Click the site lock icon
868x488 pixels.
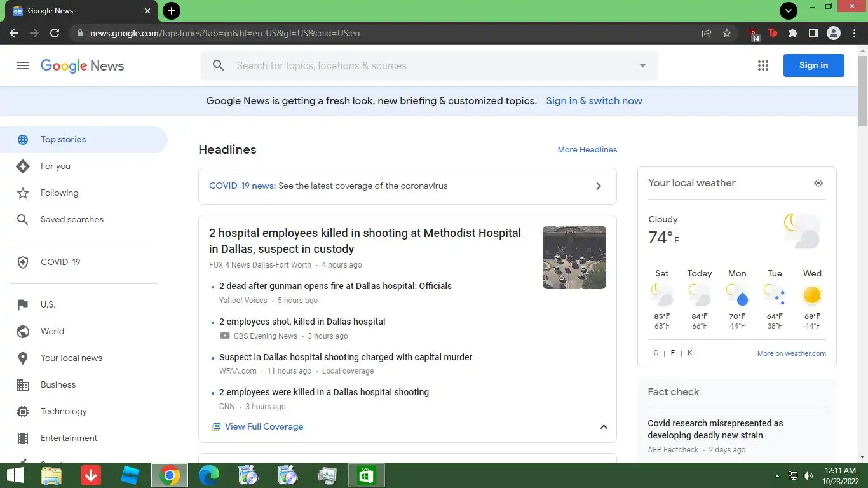(x=79, y=33)
